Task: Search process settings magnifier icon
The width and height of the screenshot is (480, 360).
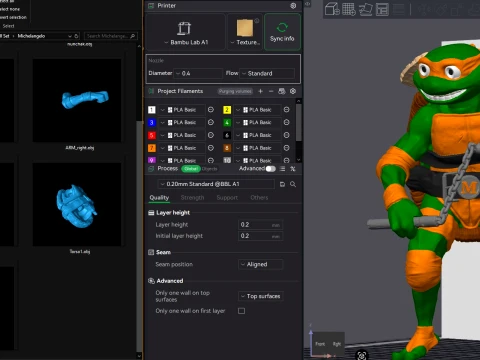Action: point(293,184)
